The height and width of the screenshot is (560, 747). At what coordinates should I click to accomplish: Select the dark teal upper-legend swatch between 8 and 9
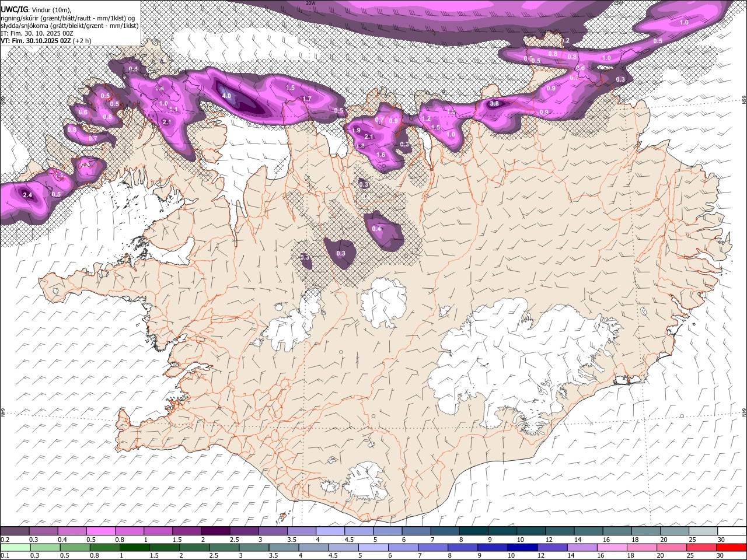pos(473,531)
